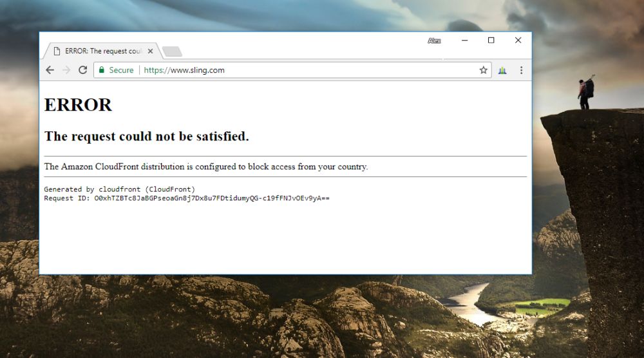644x358 pixels.
Task: Click the Amazon CloudFront block access message
Action: (x=206, y=167)
